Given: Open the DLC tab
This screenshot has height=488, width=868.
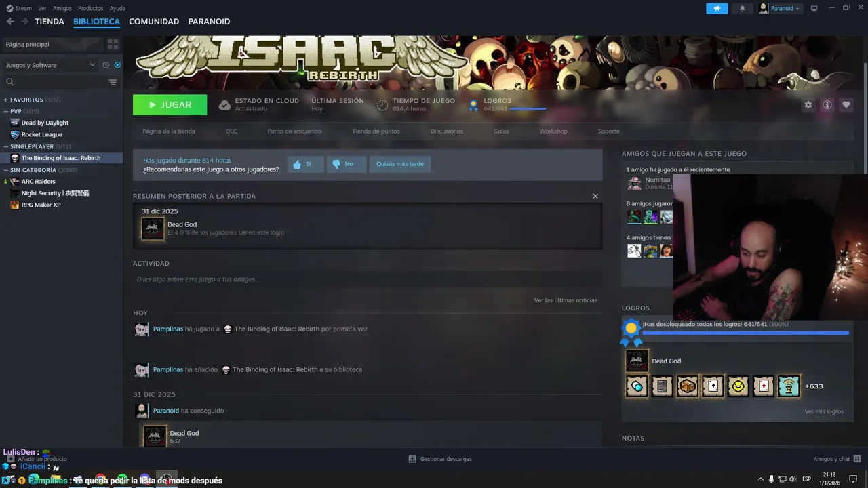Looking at the screenshot, I should 231,131.
